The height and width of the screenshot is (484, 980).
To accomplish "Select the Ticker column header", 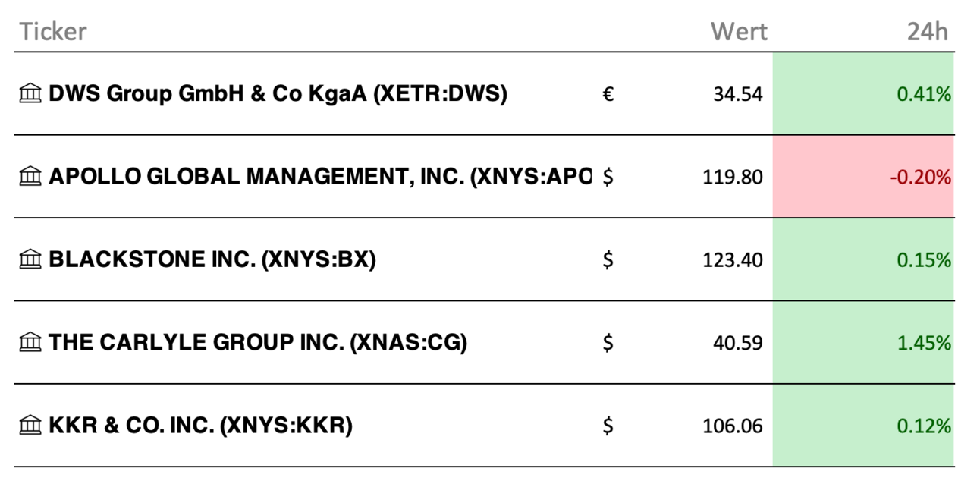I will pyautogui.click(x=53, y=32).
